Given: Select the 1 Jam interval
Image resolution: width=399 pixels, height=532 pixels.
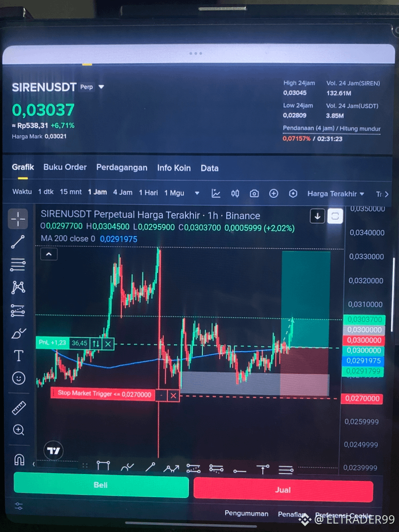Looking at the screenshot, I should click(97, 192).
